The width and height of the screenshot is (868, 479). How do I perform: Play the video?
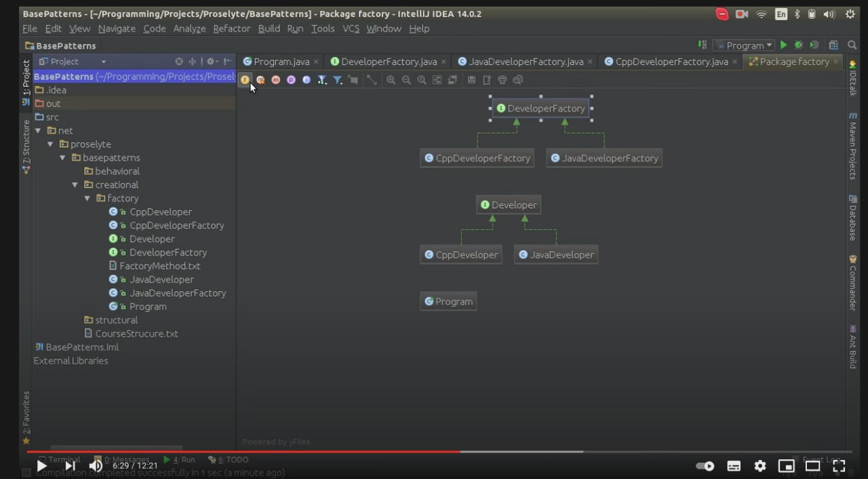click(x=41, y=466)
